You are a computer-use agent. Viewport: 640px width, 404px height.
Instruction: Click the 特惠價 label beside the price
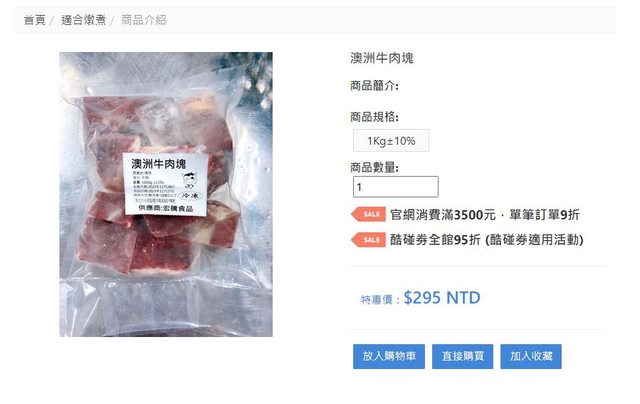pyautogui.click(x=380, y=300)
